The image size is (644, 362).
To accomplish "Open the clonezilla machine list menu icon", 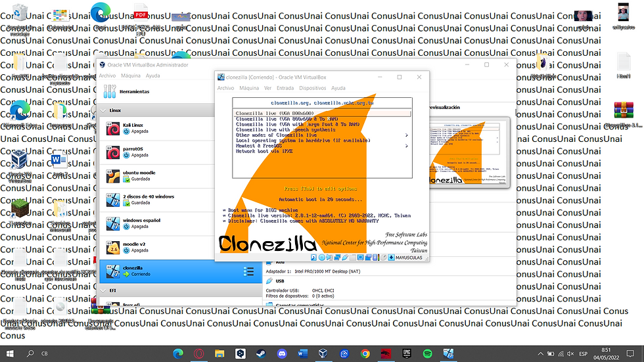I will [248, 271].
